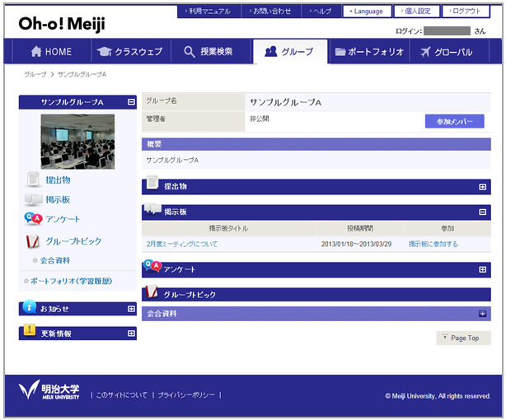Click the 掲示板 section header bubble icon
Screen dimensions: 506x420
point(152,208)
